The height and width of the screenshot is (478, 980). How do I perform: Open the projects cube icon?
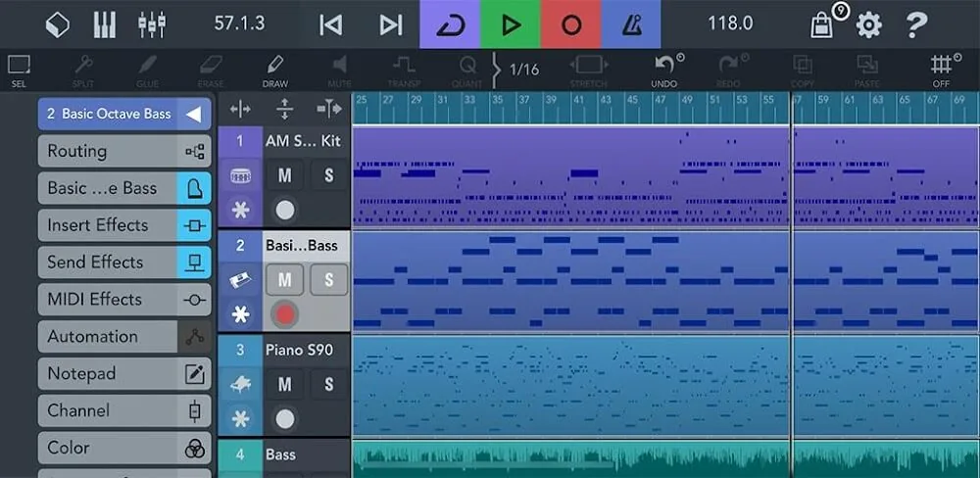point(58,25)
